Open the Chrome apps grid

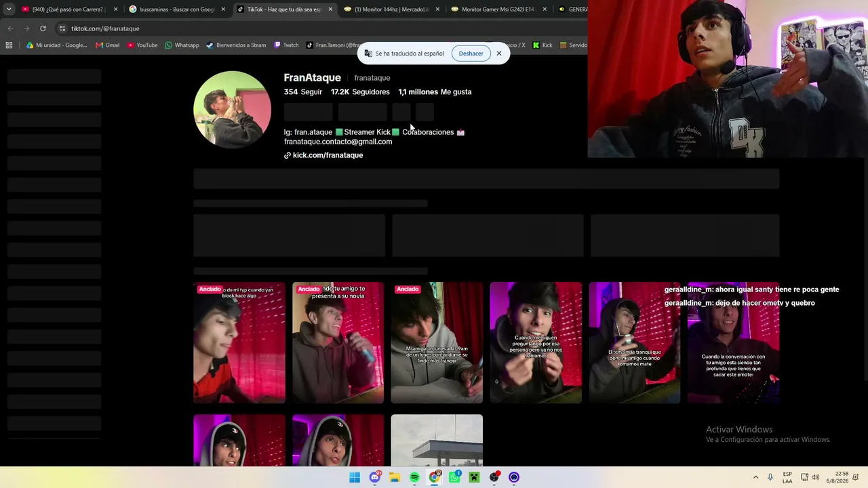[9, 45]
